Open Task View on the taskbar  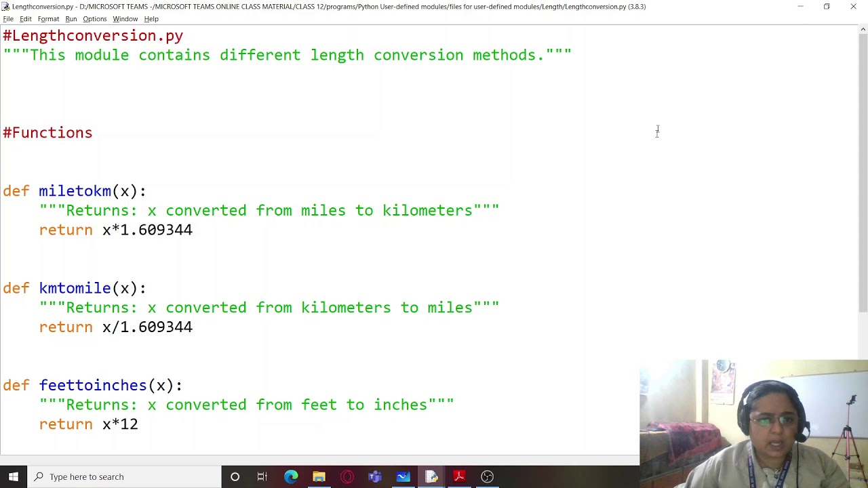[x=262, y=476]
